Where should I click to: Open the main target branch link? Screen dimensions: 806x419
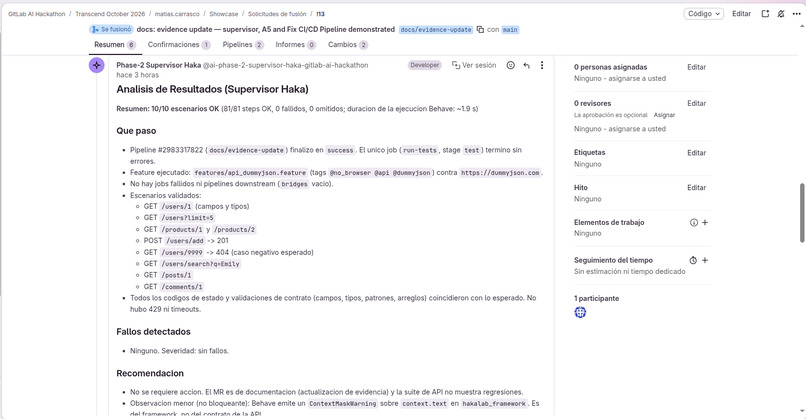click(x=510, y=30)
